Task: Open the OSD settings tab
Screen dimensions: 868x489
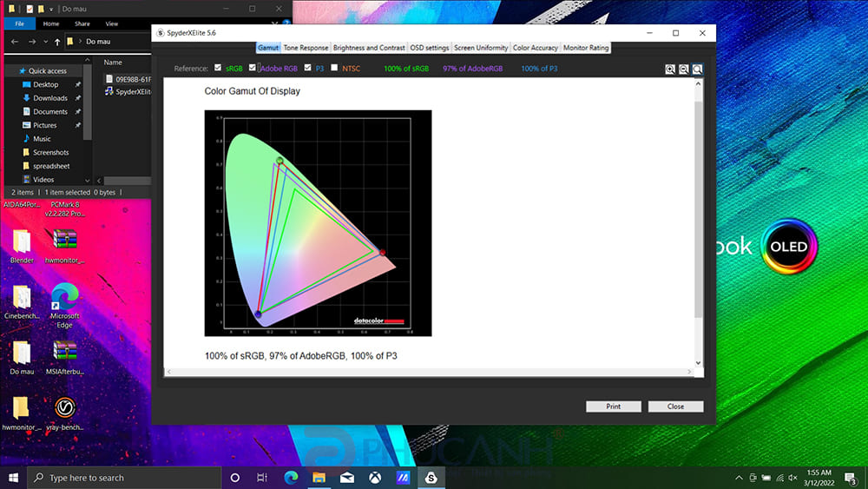Action: [x=429, y=48]
